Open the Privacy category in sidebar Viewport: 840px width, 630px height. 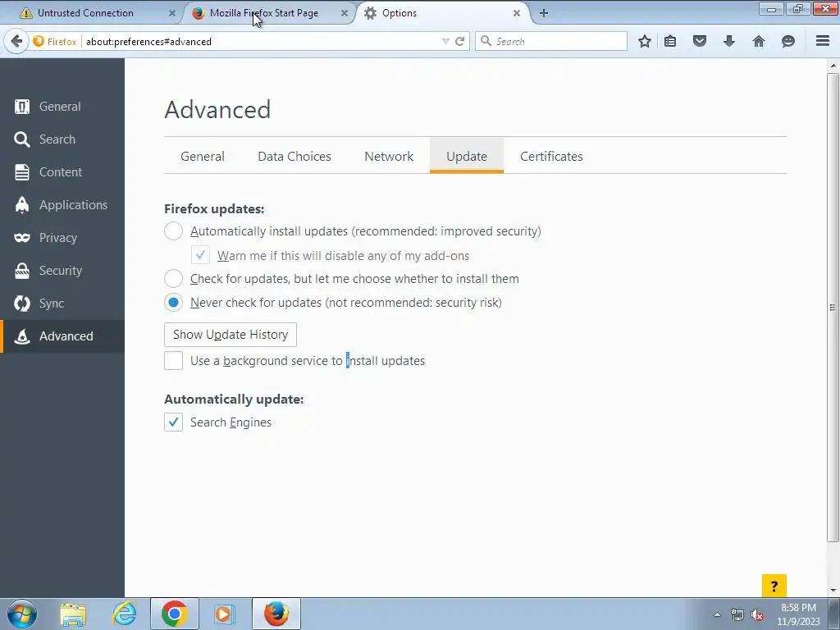pos(62,237)
